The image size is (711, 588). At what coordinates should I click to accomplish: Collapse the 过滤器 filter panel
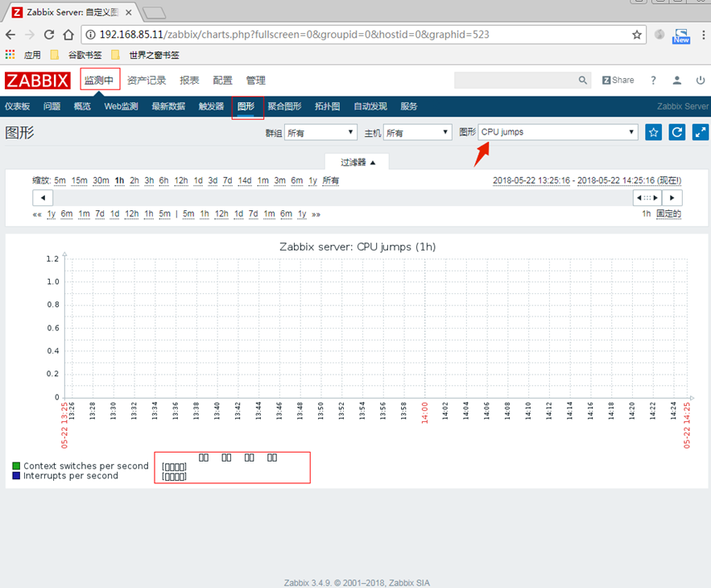pos(358,163)
